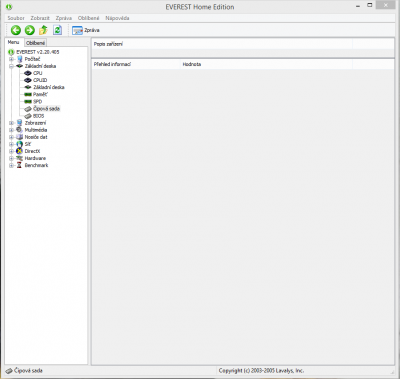The image size is (400, 379).
Task: Expand the Benchmark tree node
Action: tap(11, 165)
